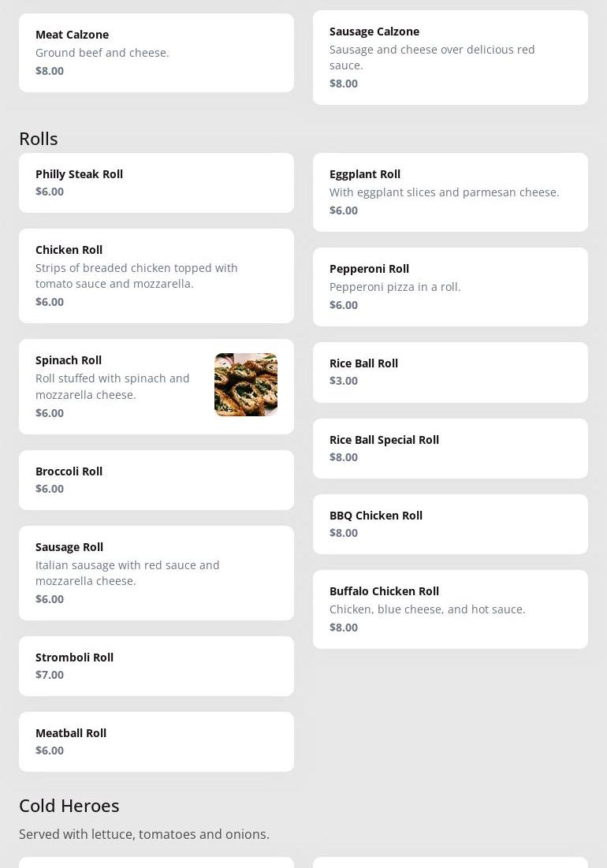Pick the Buffalo Chicken Roll

point(450,609)
